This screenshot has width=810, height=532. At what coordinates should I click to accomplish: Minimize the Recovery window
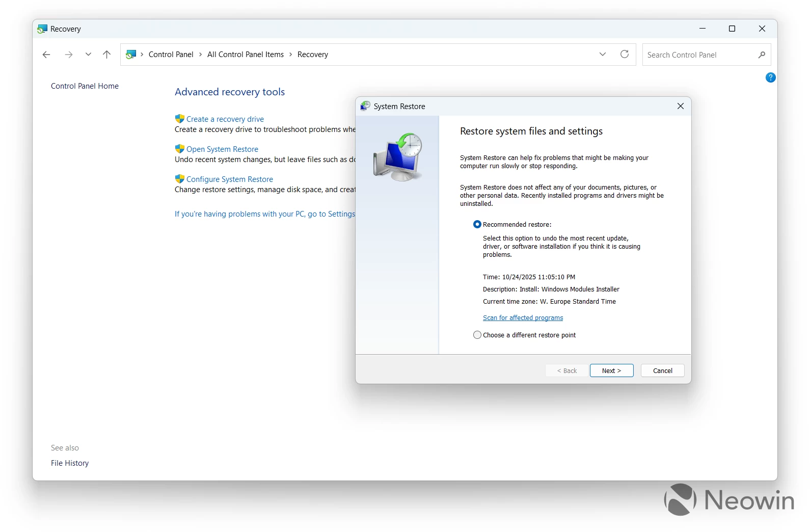(703, 29)
